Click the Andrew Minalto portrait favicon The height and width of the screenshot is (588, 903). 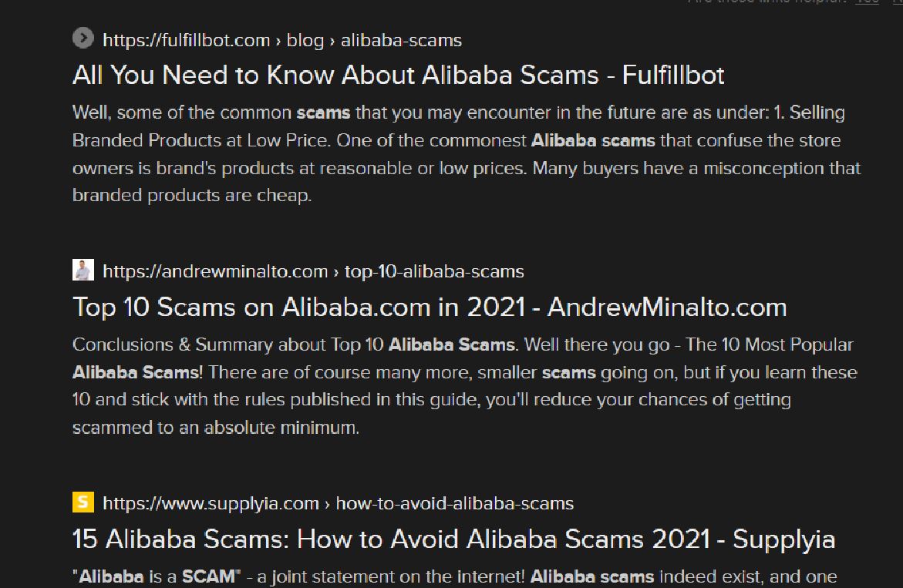coord(83,270)
